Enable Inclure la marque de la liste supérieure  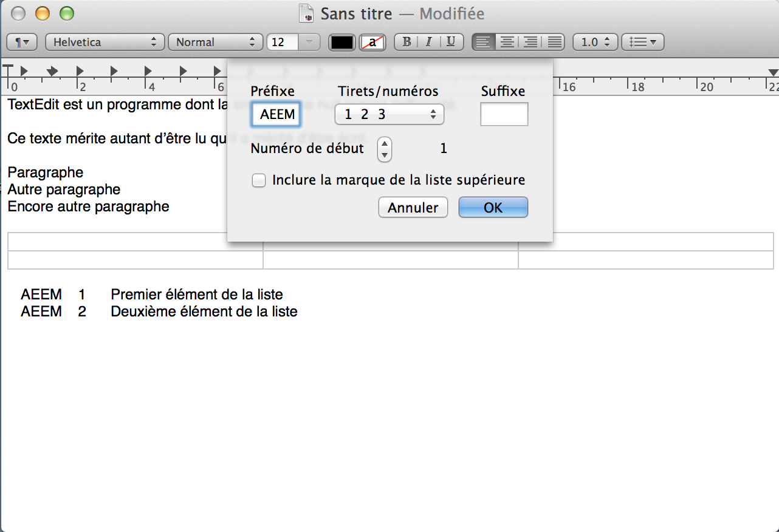[259, 180]
